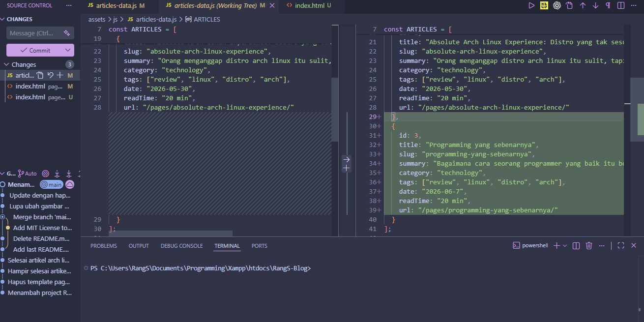Open the PROBLEMS panel tab
Image resolution: width=644 pixels, height=322 pixels.
pyautogui.click(x=104, y=246)
